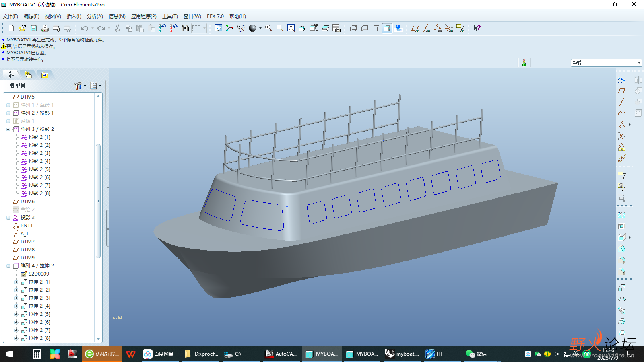Select the Datum Point tool in the right toolbar
Viewport: 644px width, 362px height.
622,125
